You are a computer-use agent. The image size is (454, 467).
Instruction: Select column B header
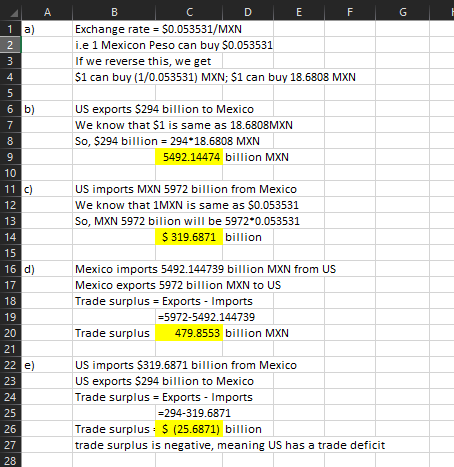[114, 12]
